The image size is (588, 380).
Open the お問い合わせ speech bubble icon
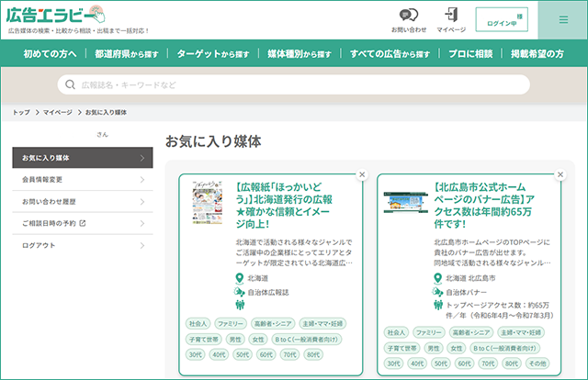click(x=409, y=15)
